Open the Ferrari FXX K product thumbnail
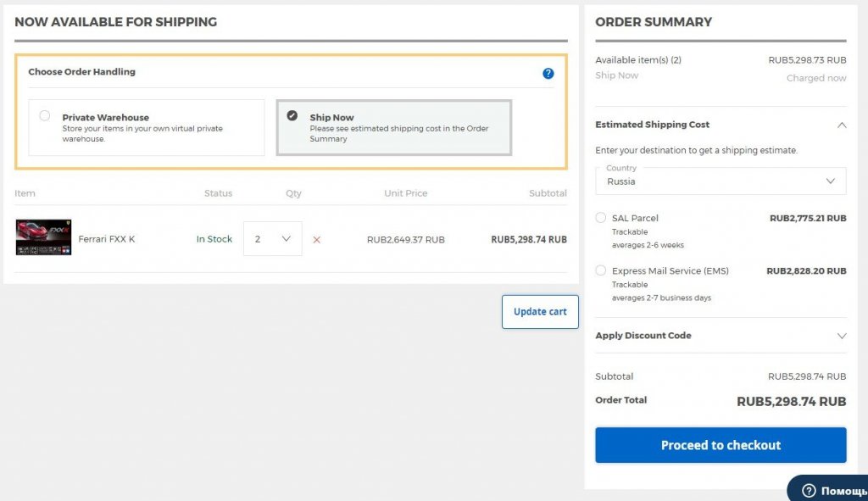 [43, 238]
